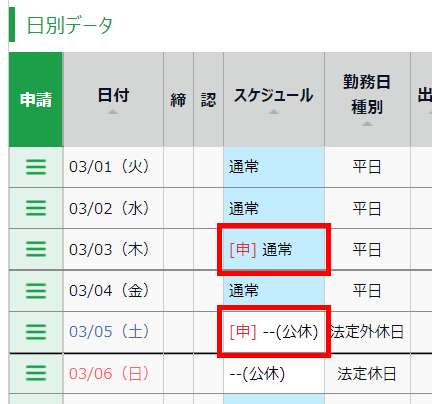The height and width of the screenshot is (404, 432).
Task: Click the 締 column header
Action: (178, 99)
